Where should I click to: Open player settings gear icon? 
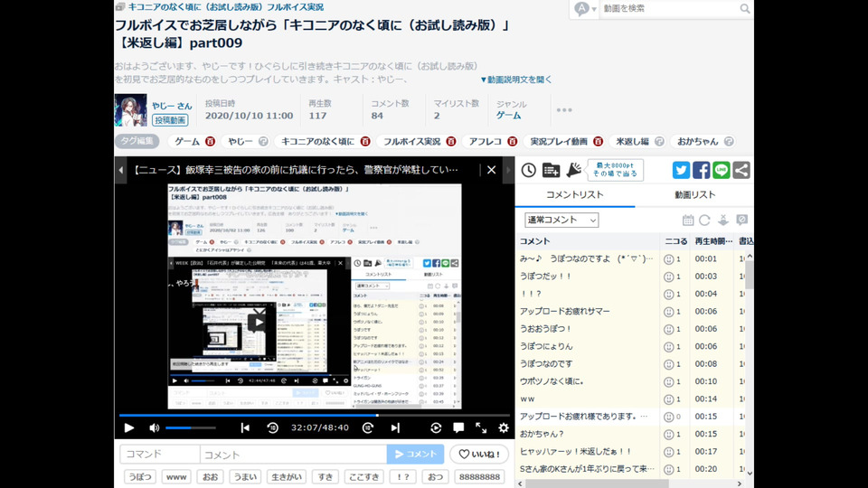pos(504,427)
